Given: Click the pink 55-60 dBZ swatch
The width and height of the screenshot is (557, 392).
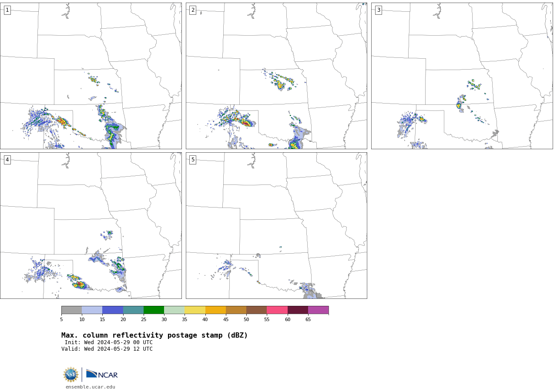Looking at the screenshot, I should (x=277, y=310).
